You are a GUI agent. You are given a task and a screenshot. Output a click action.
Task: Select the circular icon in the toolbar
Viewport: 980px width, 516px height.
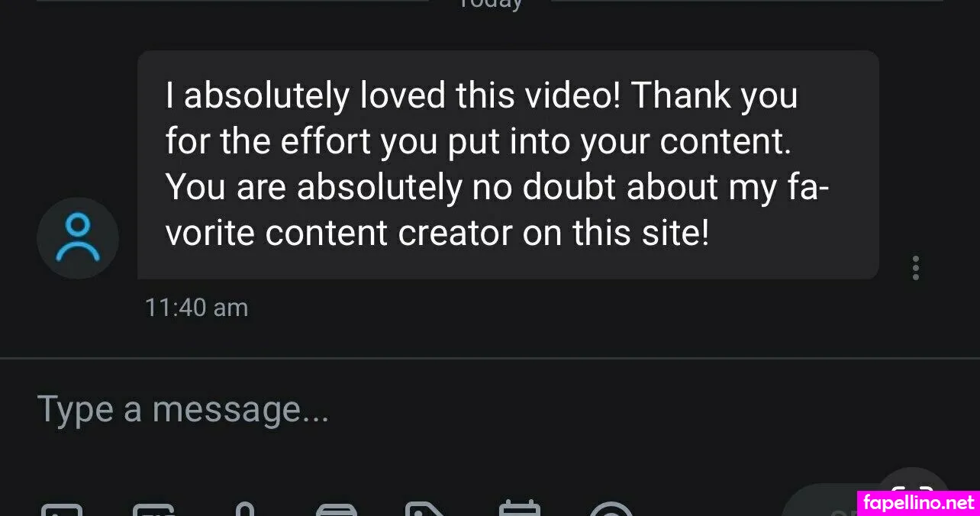611,509
